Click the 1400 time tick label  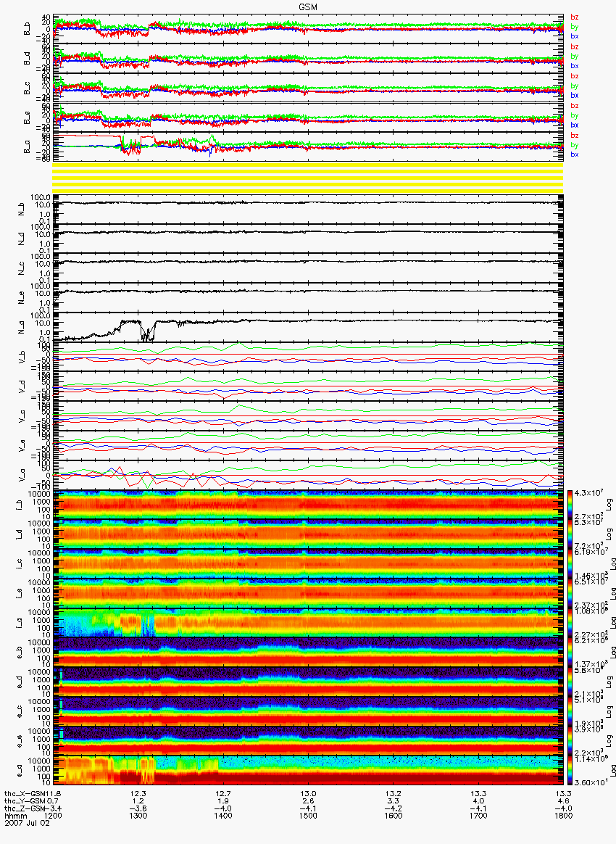pyautogui.click(x=222, y=816)
